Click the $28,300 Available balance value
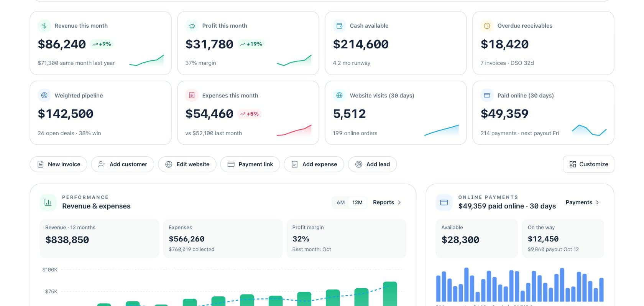The width and height of the screenshot is (644, 306). [460, 240]
